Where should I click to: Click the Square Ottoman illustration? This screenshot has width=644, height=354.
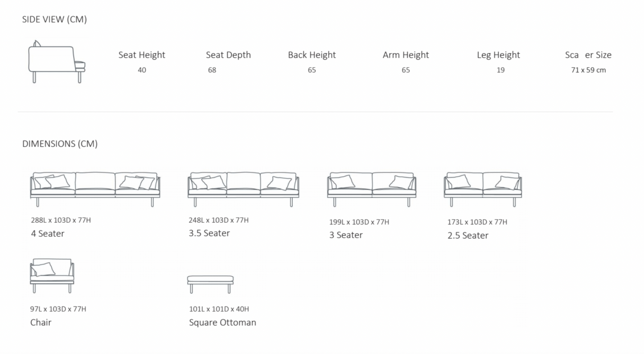(210, 283)
